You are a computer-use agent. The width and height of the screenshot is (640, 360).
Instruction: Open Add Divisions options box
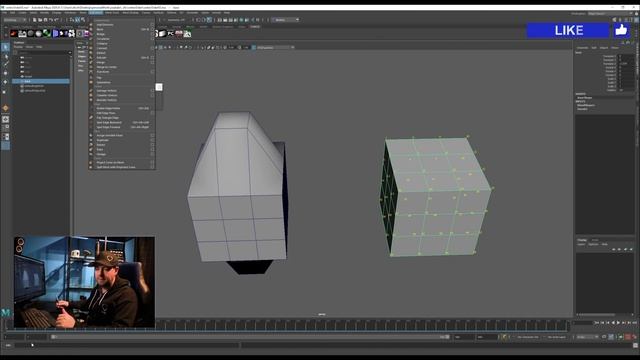pos(152,24)
